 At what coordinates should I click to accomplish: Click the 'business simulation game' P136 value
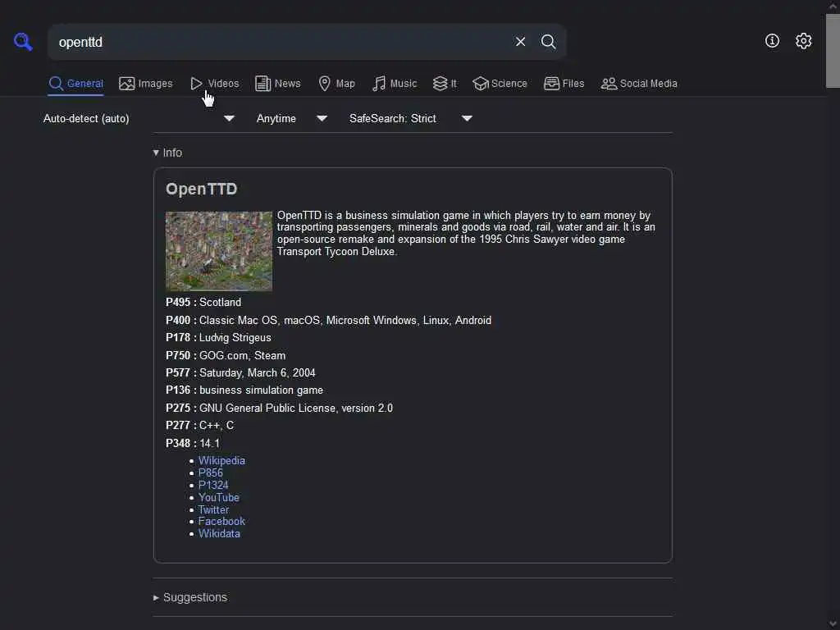(261, 390)
